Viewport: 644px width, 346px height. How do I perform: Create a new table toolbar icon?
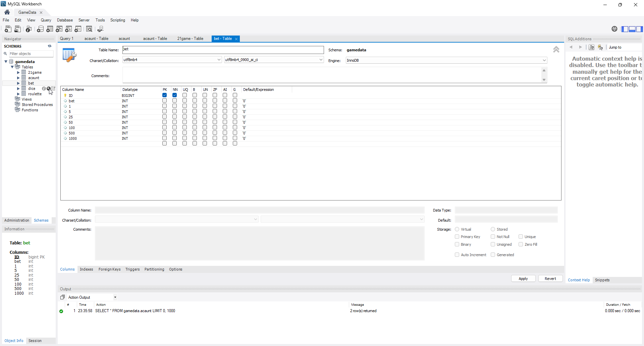tap(50, 29)
